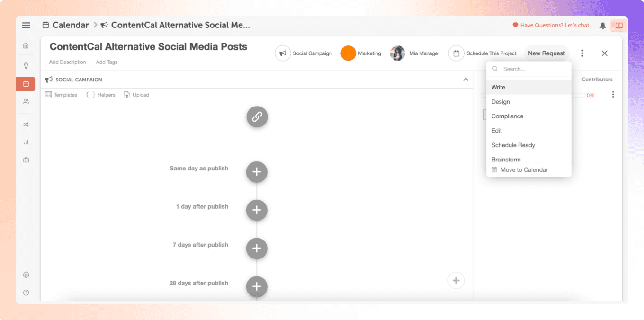
Task: Select Write from the request list
Action: [529, 87]
